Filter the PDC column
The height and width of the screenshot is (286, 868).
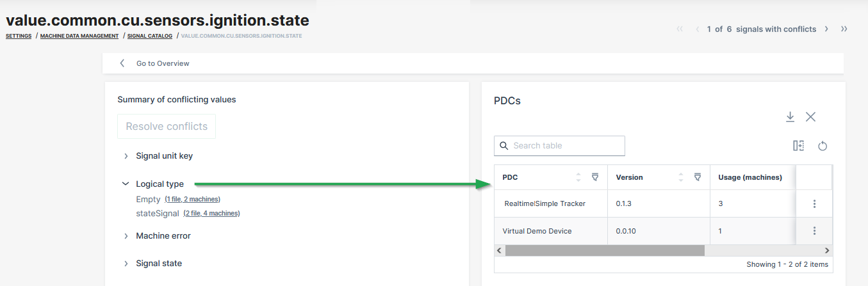pos(594,177)
